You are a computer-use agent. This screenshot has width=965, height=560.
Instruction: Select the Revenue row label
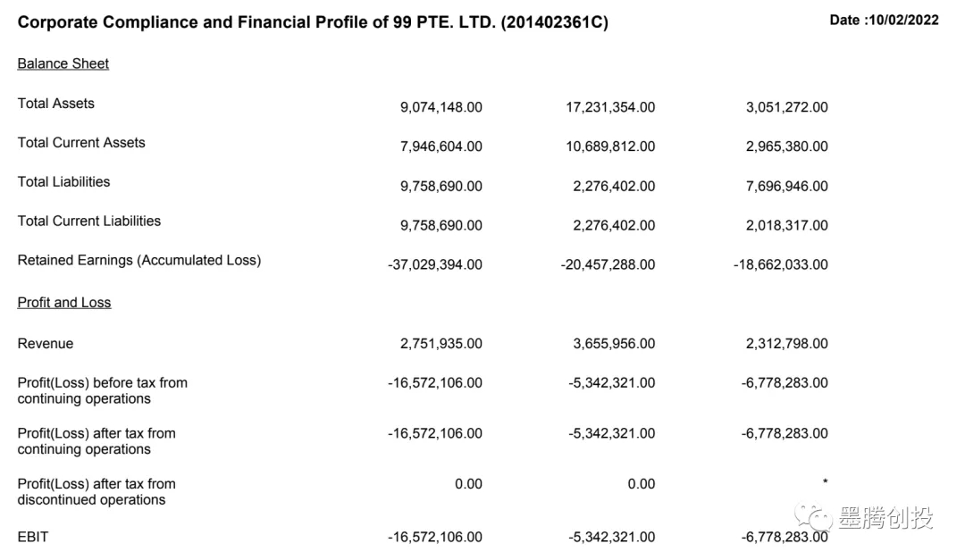click(46, 344)
